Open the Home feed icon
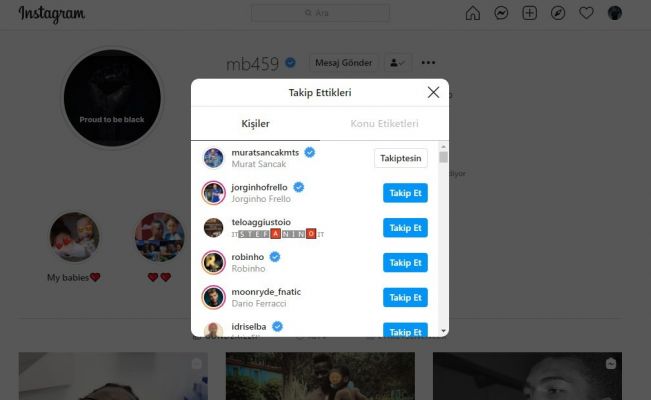 tap(472, 13)
